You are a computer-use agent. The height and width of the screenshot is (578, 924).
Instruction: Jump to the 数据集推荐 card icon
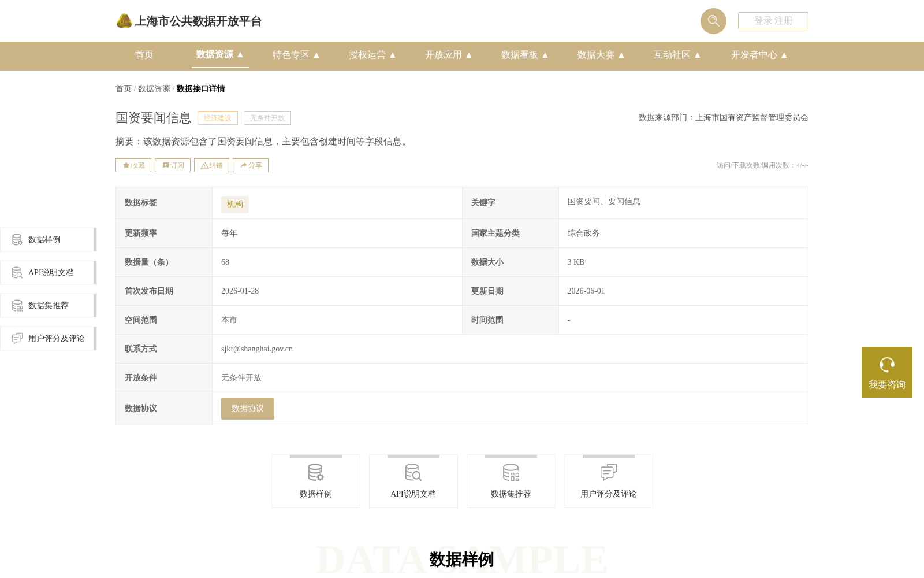click(511, 472)
